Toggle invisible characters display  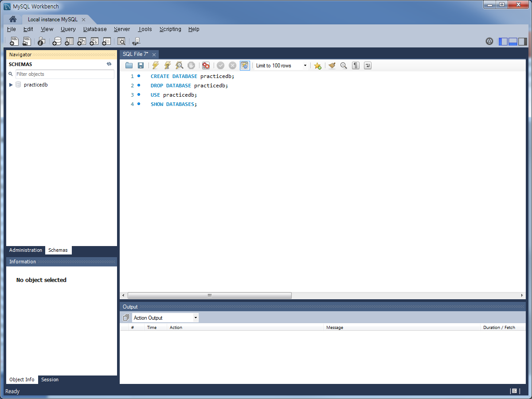click(356, 66)
